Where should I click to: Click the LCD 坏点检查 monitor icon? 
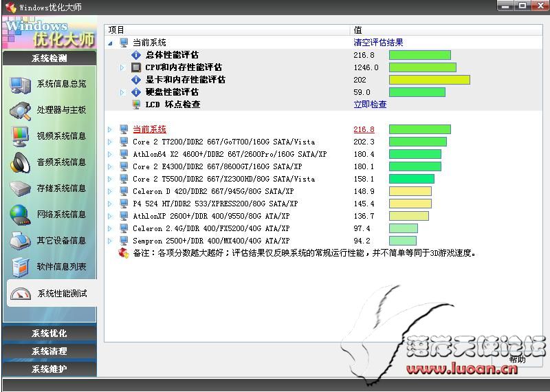(x=136, y=105)
